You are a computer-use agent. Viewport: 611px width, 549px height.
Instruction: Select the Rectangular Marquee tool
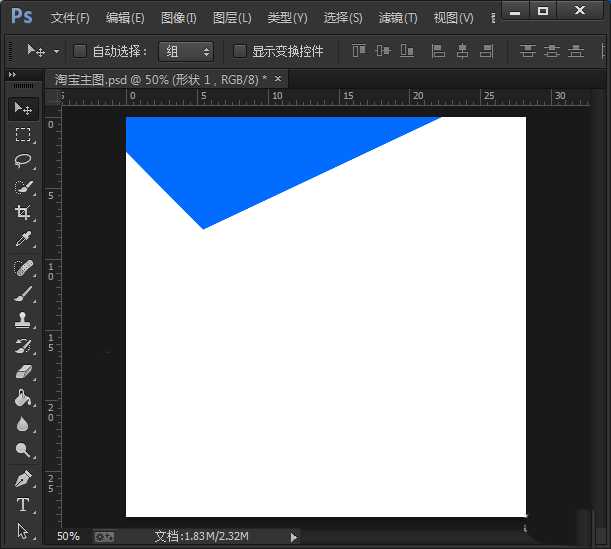(22, 134)
